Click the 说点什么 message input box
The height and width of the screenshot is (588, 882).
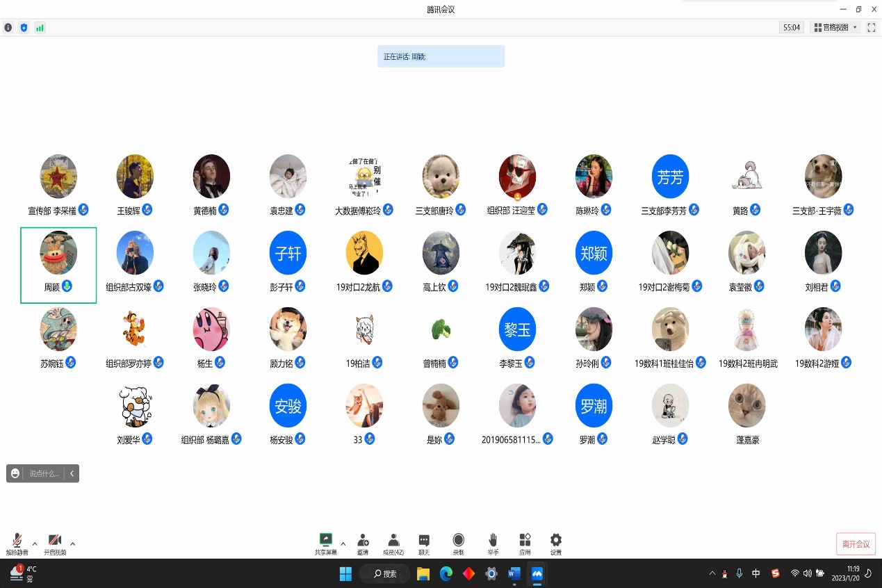pos(44,473)
